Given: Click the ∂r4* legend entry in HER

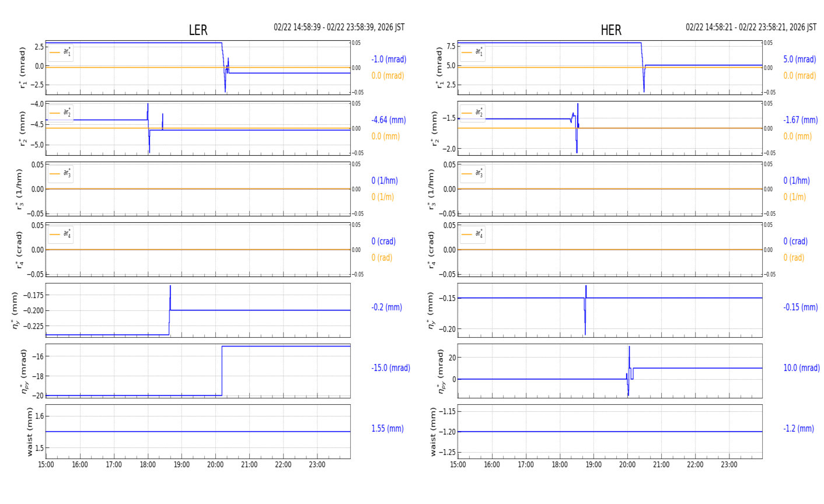Looking at the screenshot, I should point(473,235).
